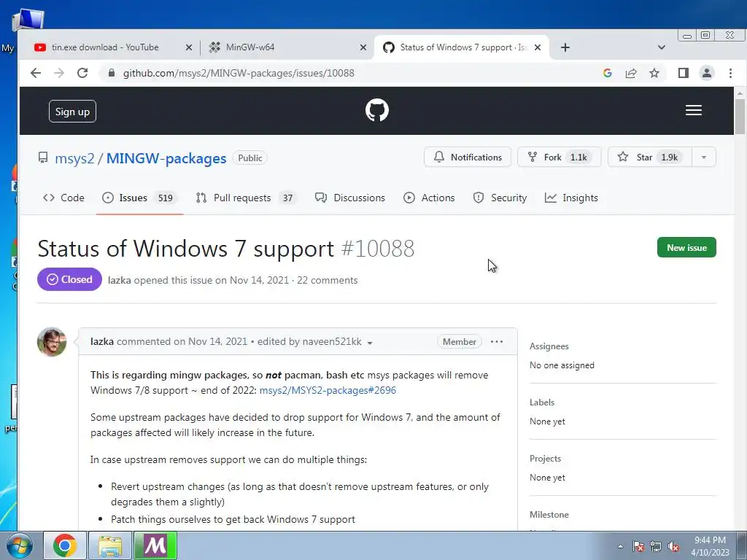747x560 pixels.
Task: Click lazka author link in issue header
Action: click(119, 280)
